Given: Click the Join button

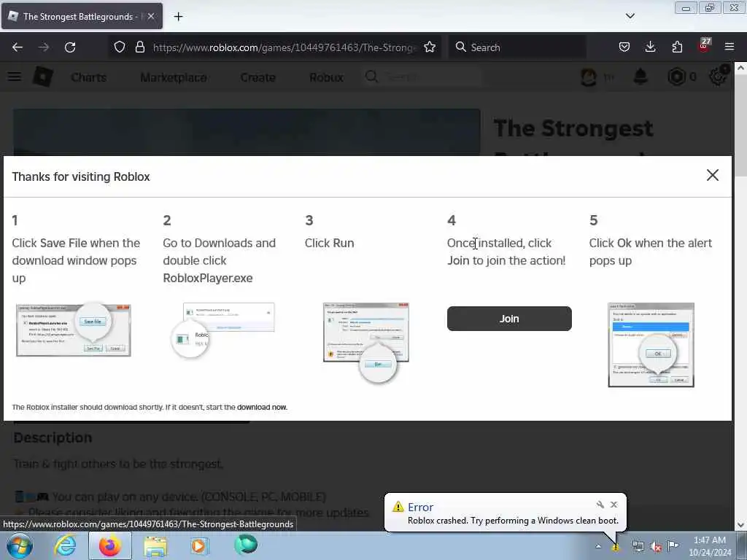Looking at the screenshot, I should coord(509,319).
